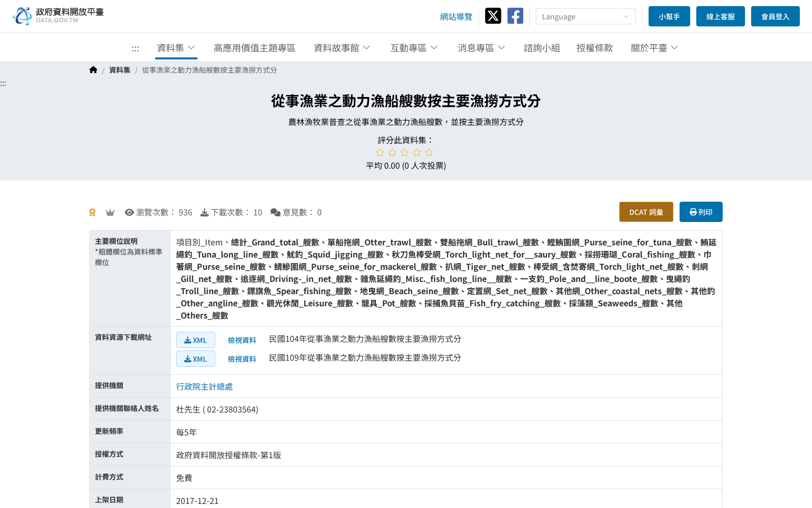Expand the 關於平臺 menu

click(x=655, y=48)
